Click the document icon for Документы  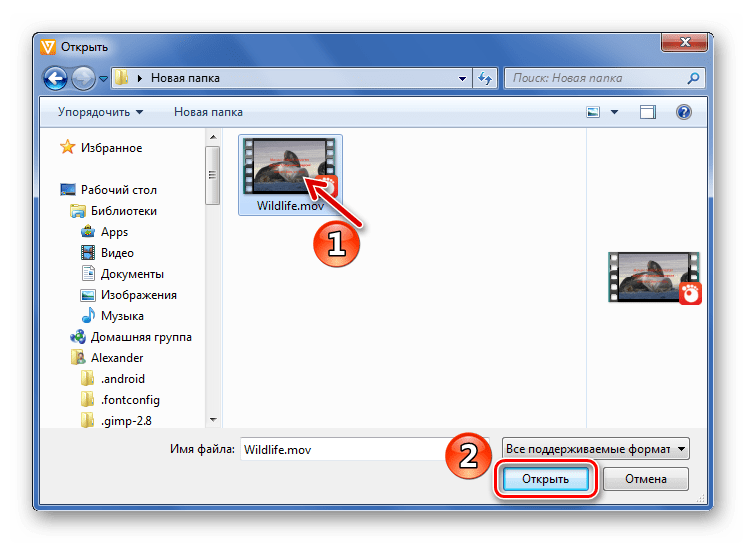88,273
